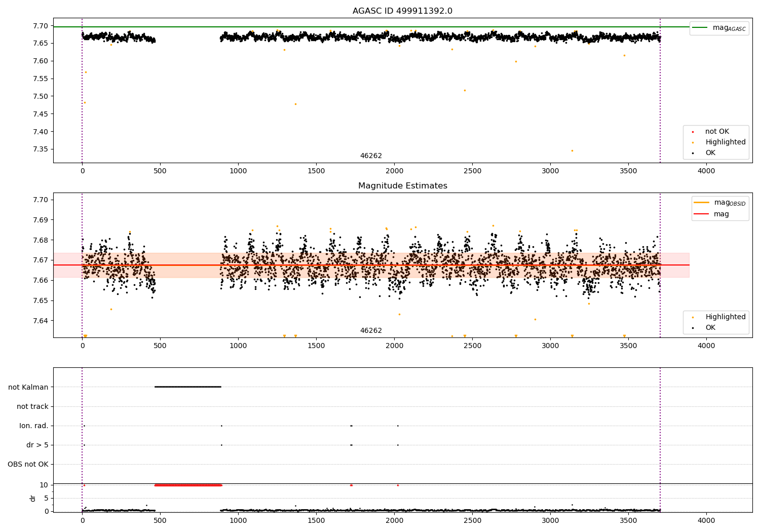Click the green line sample in mag AGASC legend
This screenshot has height=532, width=760.
700,28
